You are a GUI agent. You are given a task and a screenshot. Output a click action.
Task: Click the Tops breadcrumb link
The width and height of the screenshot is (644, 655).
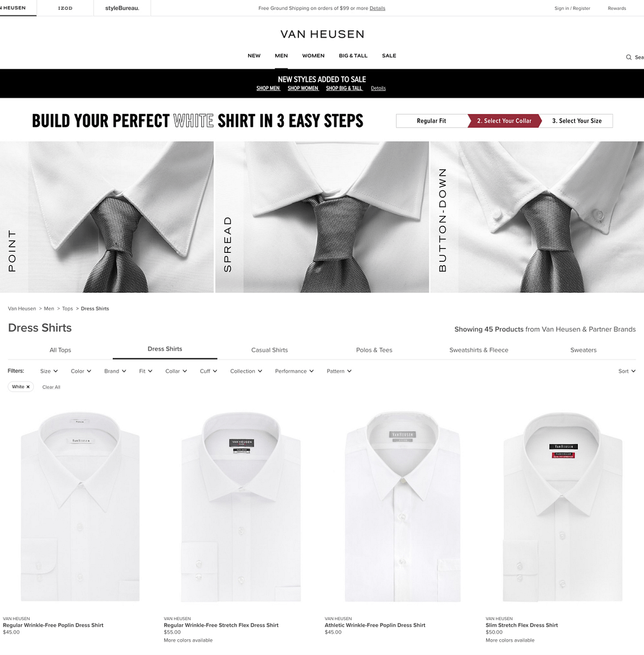[x=67, y=309]
